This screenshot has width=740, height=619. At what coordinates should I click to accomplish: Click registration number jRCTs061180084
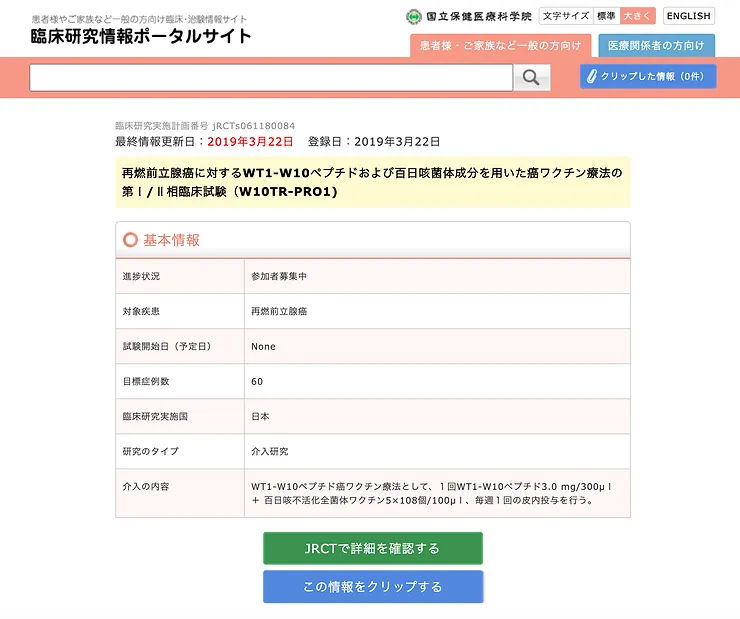pyautogui.click(x=253, y=126)
